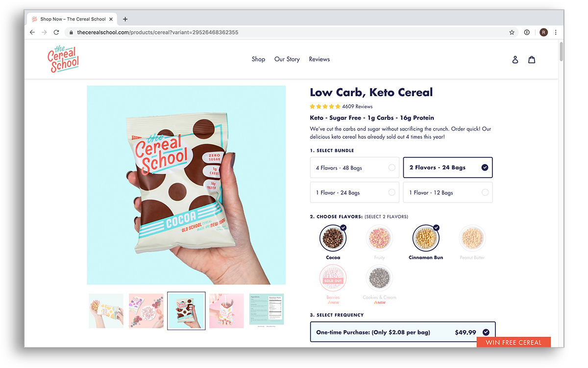Open Our Story navigation link
This screenshot has width=588, height=368.
coord(287,59)
